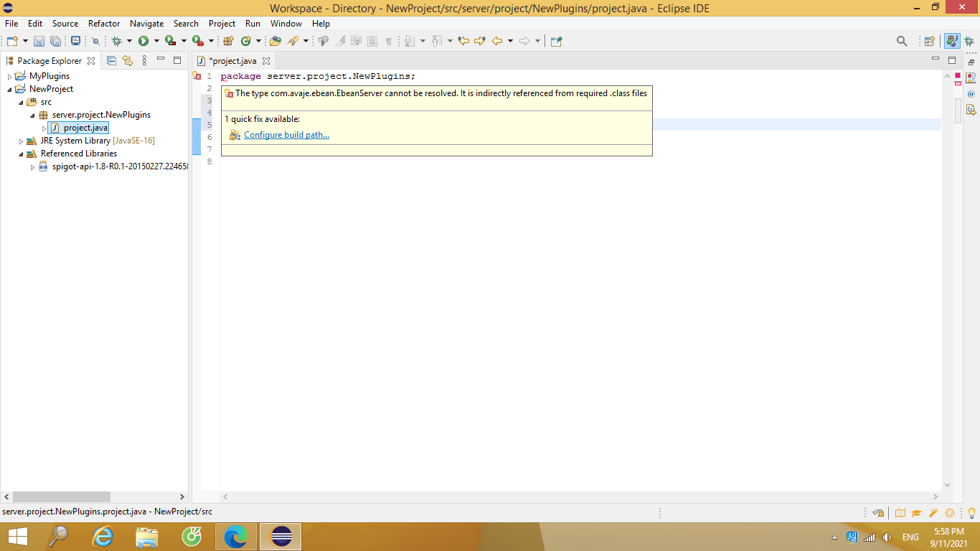Click the New file wizard icon
Viewport: 980px width, 551px height.
12,41
